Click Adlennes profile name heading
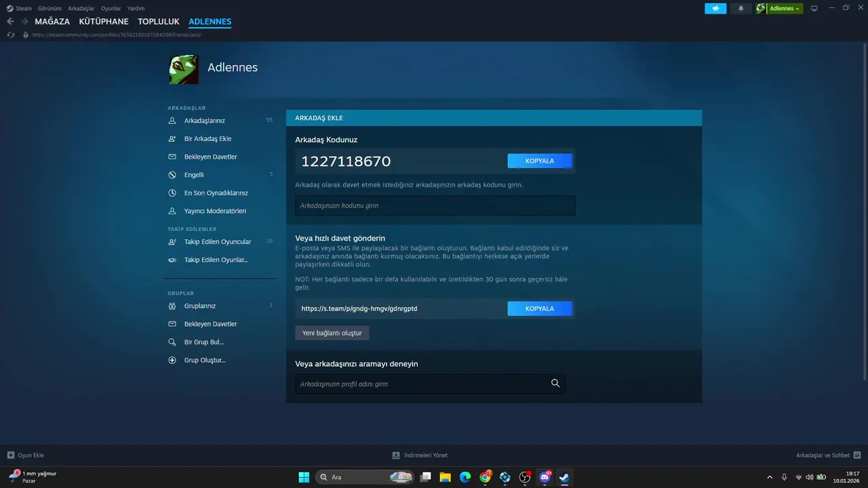The height and width of the screenshot is (488, 868). point(233,67)
